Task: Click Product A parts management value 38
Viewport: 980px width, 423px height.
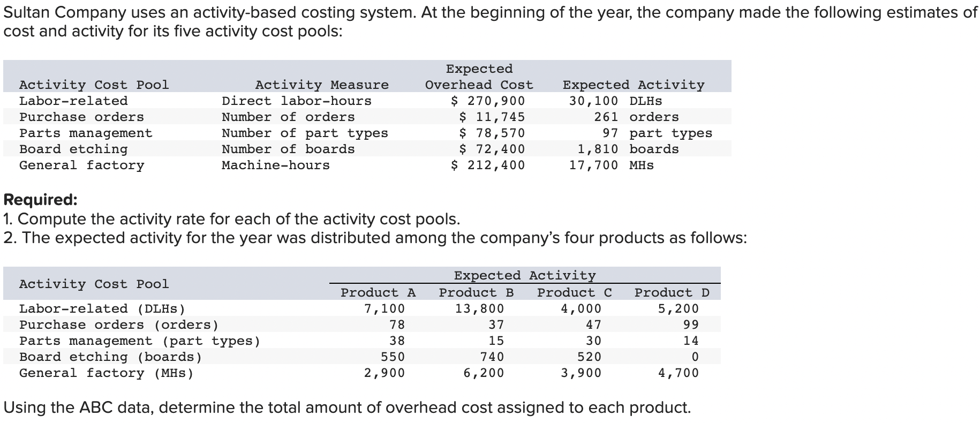Action: (x=397, y=341)
